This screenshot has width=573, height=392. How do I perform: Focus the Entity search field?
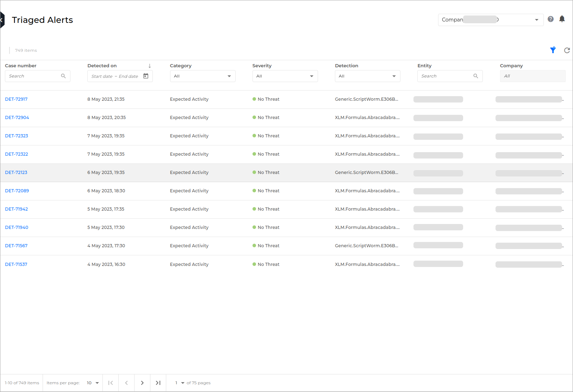[x=447, y=76]
